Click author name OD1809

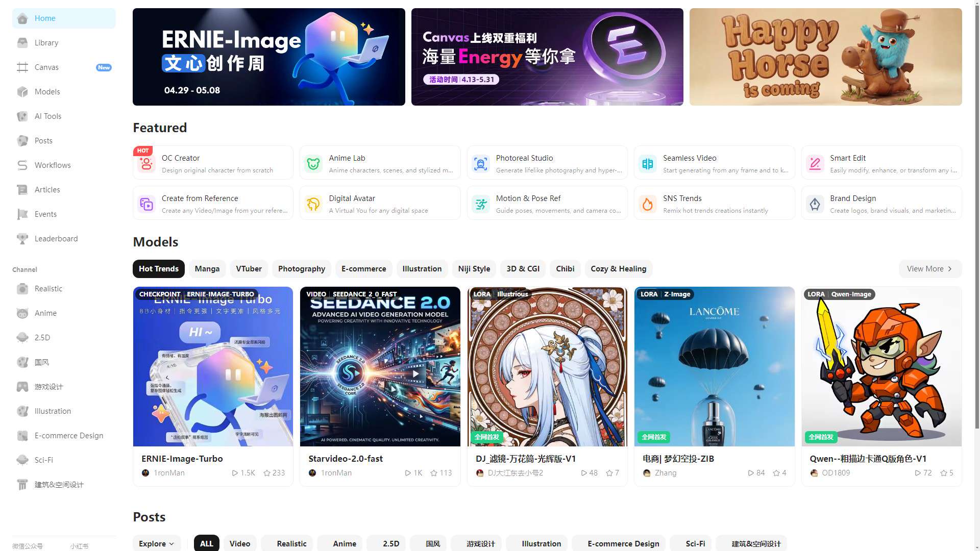tap(836, 473)
